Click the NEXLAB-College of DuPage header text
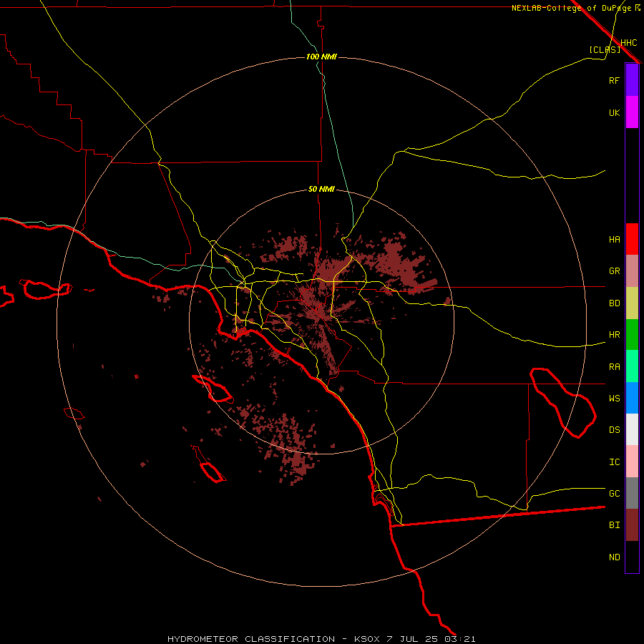Screen dimensions: 644x644 pos(571,8)
